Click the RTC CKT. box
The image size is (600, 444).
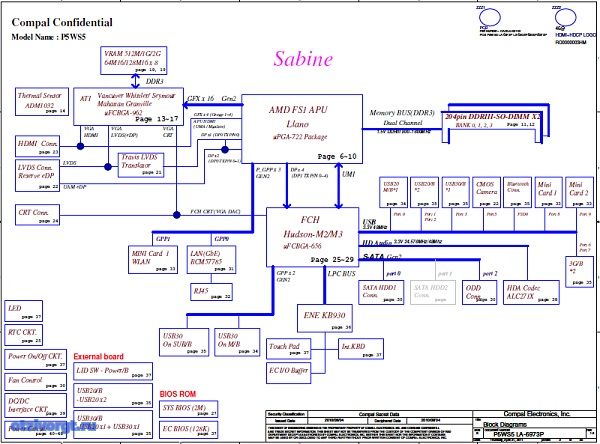pyautogui.click(x=23, y=335)
